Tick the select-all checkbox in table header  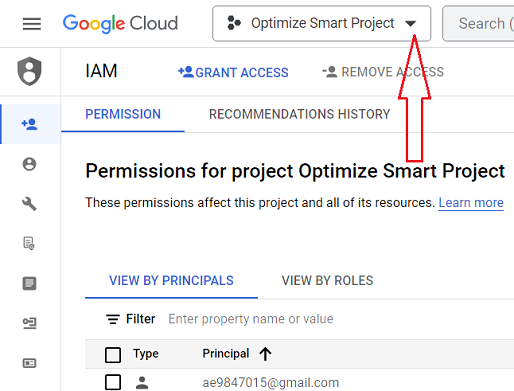[113, 355]
